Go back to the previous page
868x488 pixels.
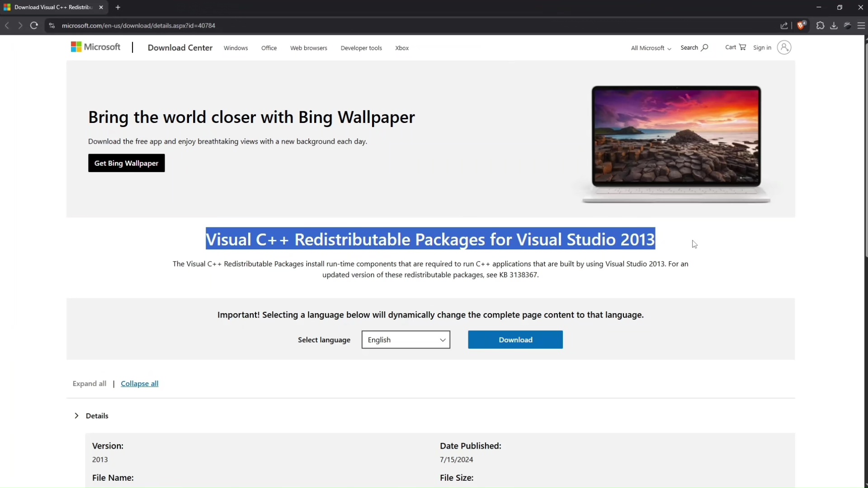tap(7, 26)
